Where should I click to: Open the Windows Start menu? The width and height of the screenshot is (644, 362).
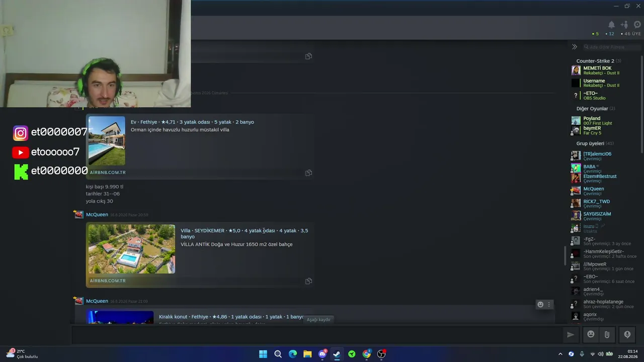263,354
